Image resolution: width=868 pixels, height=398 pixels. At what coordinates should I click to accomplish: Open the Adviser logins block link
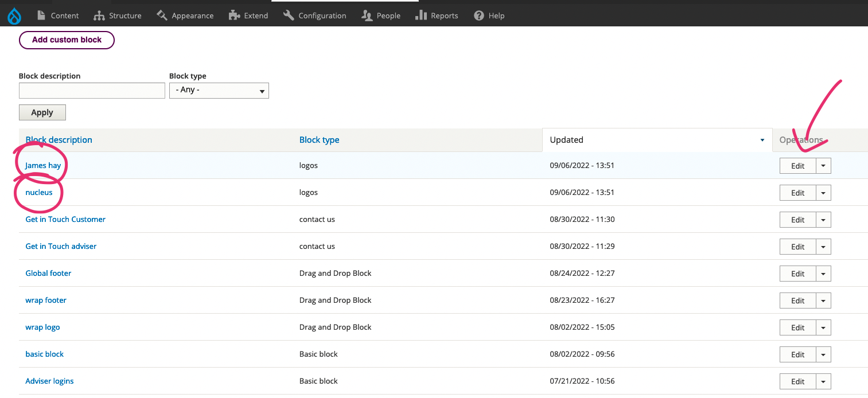tap(49, 381)
